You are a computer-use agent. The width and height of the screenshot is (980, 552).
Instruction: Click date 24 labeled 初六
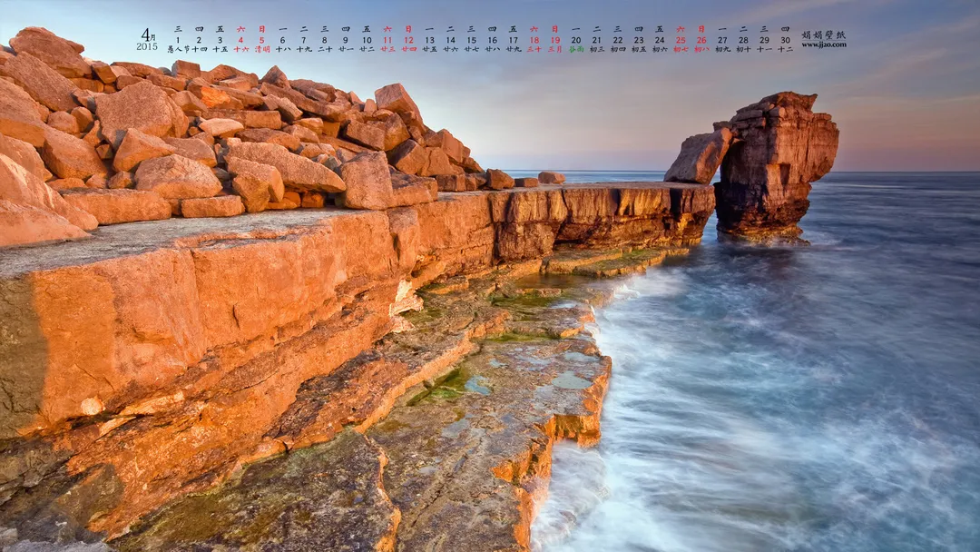pyautogui.click(x=660, y=40)
